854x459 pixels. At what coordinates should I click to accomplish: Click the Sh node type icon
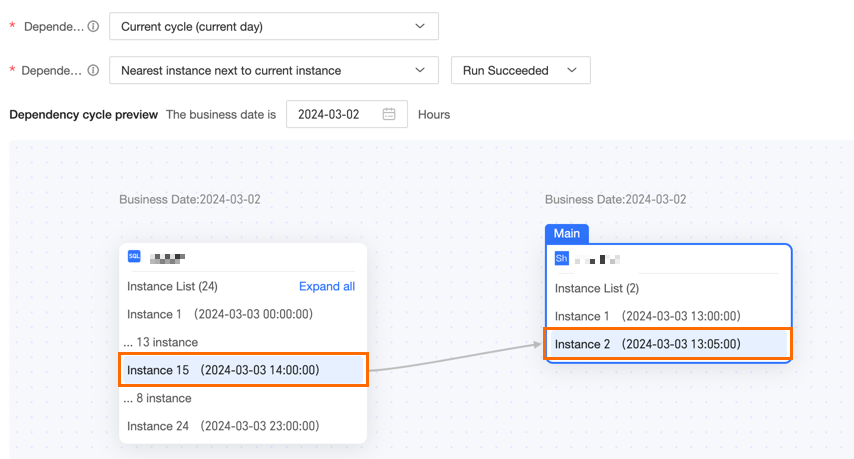[562, 258]
